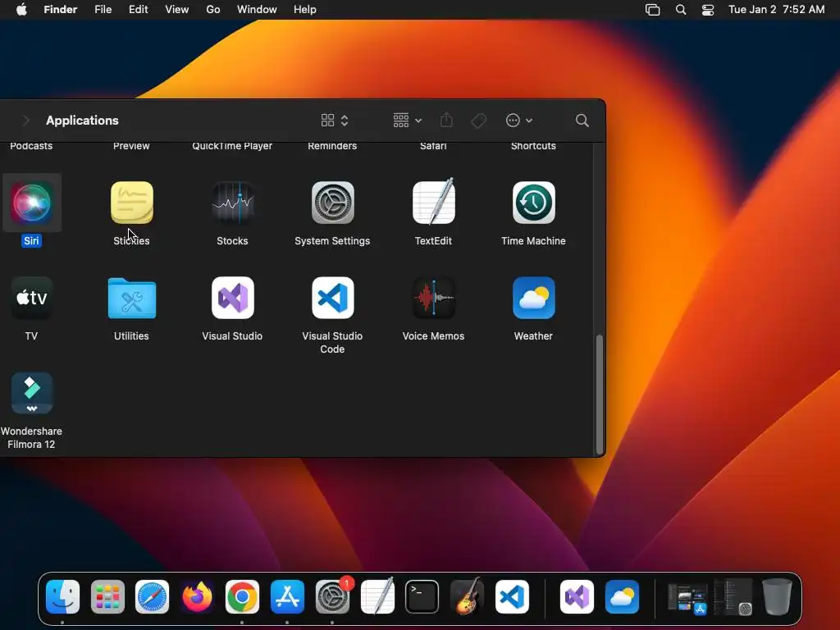
Task: Click the Reminders app label
Action: (x=332, y=146)
